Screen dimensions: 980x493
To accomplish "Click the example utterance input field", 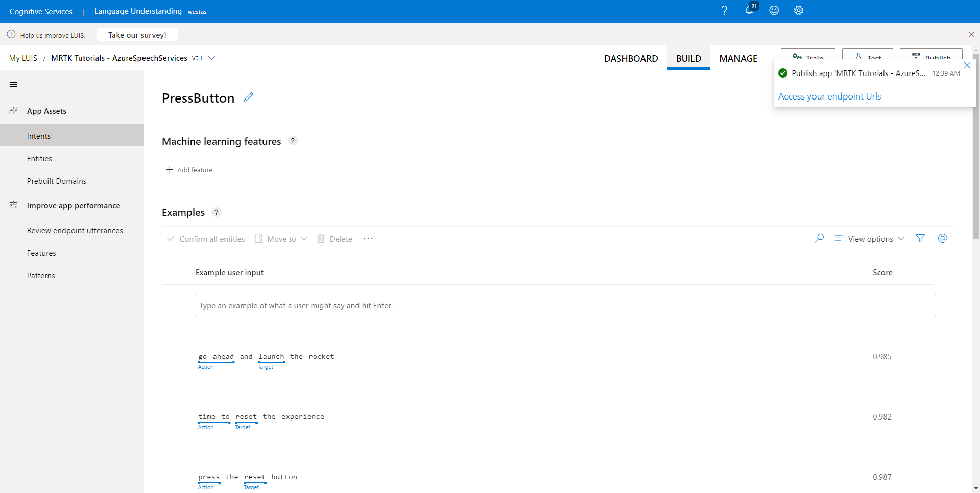I will point(565,305).
